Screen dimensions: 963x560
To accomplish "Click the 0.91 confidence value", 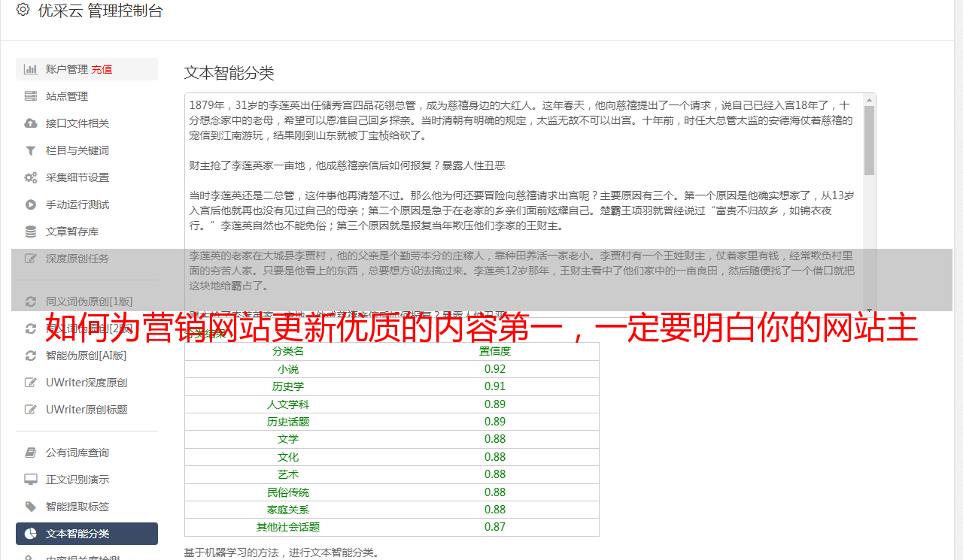I will coord(495,386).
